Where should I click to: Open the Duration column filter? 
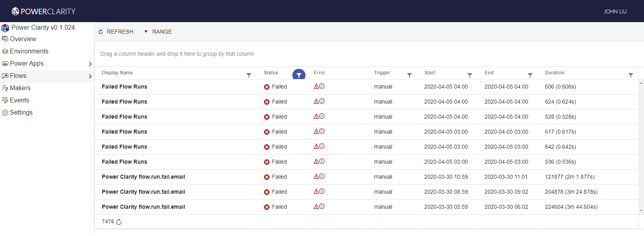(631, 75)
